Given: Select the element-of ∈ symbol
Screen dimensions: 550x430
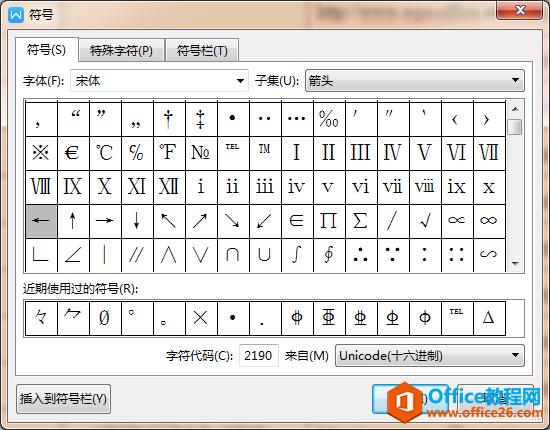Looking at the screenshot, I should (x=297, y=221).
